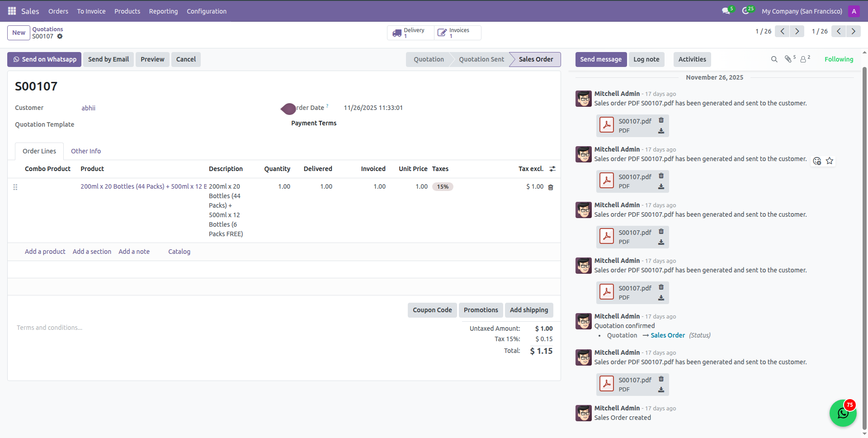Click the gear icon next to S00107

point(60,36)
